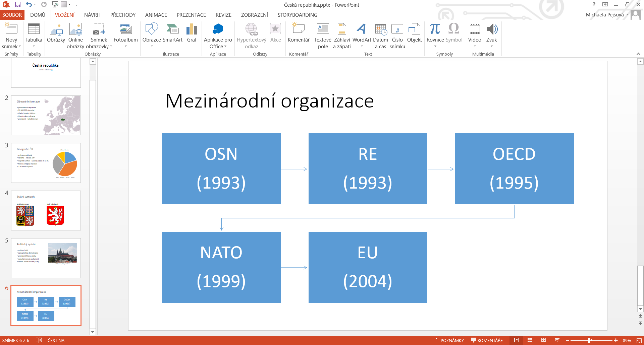This screenshot has width=644, height=345.
Task: Click the Save icon in quick access toolbar
Action: (x=18, y=5)
